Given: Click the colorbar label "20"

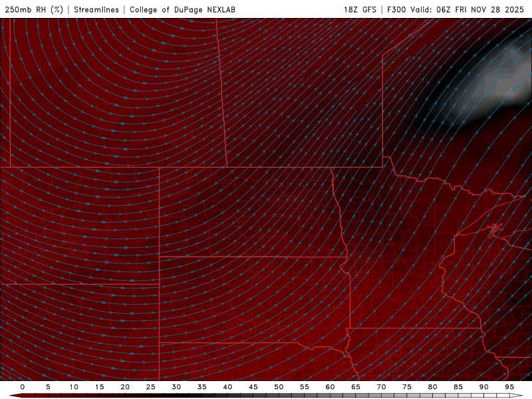Looking at the screenshot, I should pos(125,387).
